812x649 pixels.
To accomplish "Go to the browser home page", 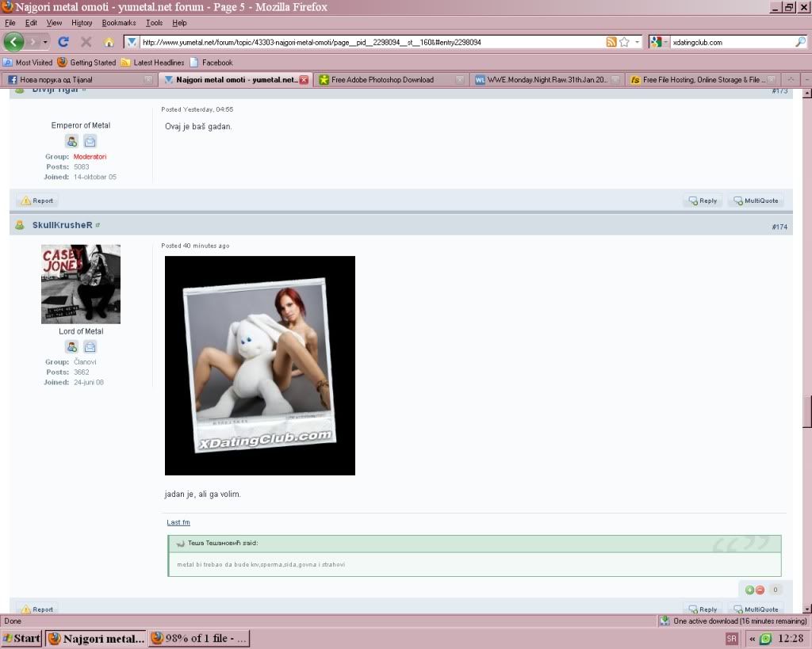I will point(109,42).
